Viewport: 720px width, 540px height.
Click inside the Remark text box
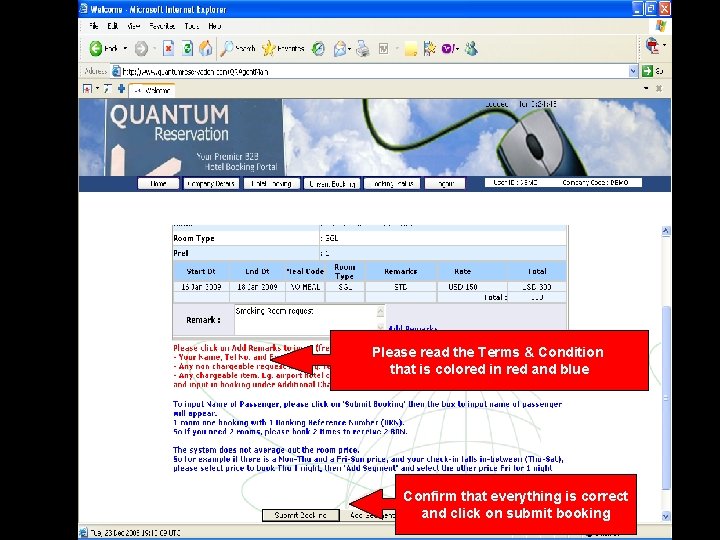tap(306, 319)
